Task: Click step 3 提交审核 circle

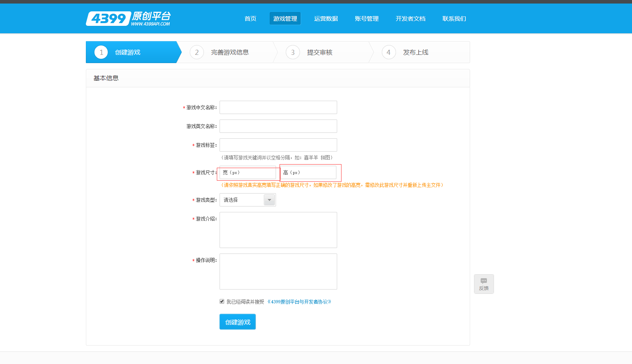Action: point(293,52)
